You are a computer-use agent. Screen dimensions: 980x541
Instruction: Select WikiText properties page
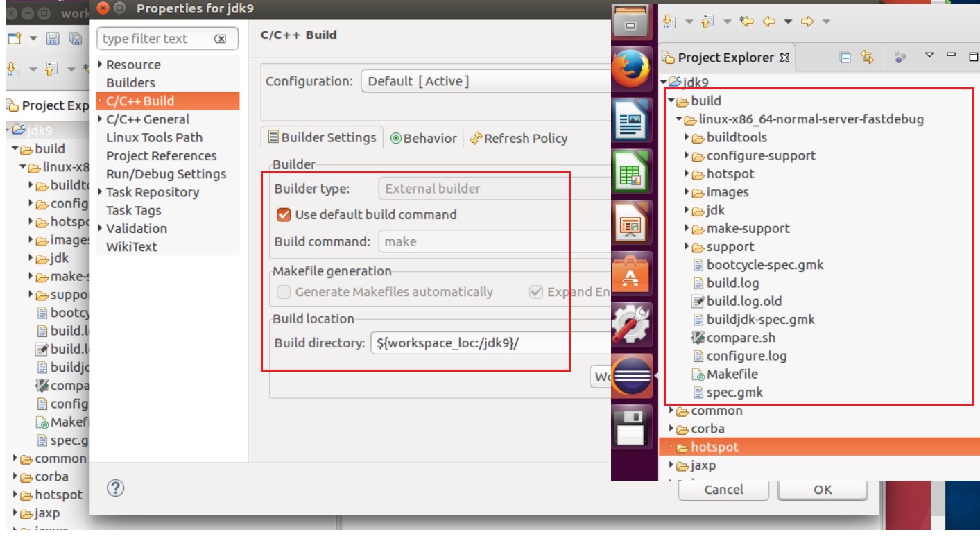coord(131,246)
